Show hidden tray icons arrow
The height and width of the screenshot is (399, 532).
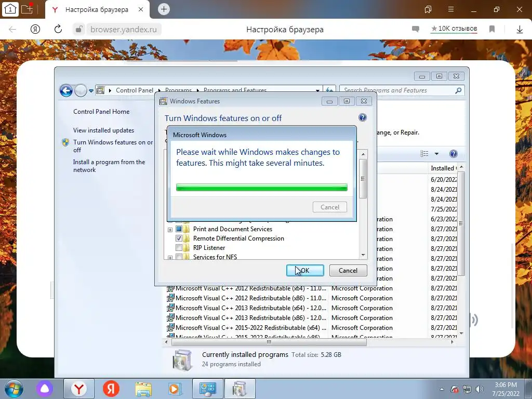coord(442,389)
